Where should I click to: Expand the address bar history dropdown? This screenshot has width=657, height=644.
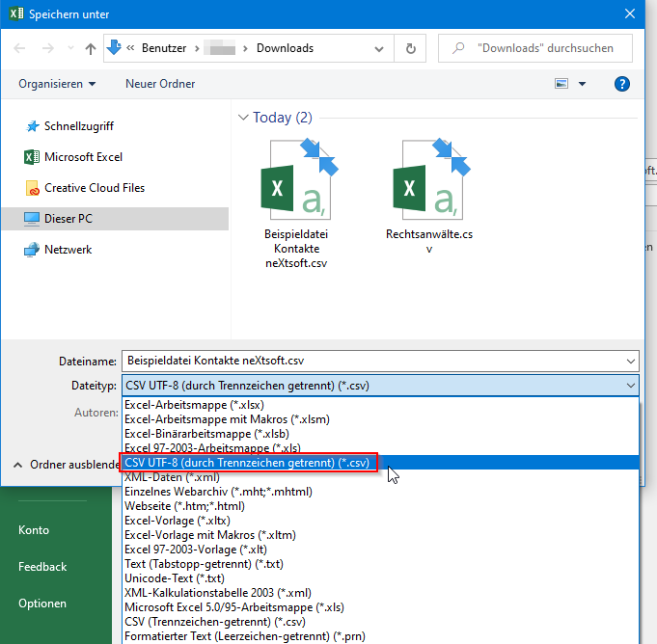pyautogui.click(x=379, y=48)
